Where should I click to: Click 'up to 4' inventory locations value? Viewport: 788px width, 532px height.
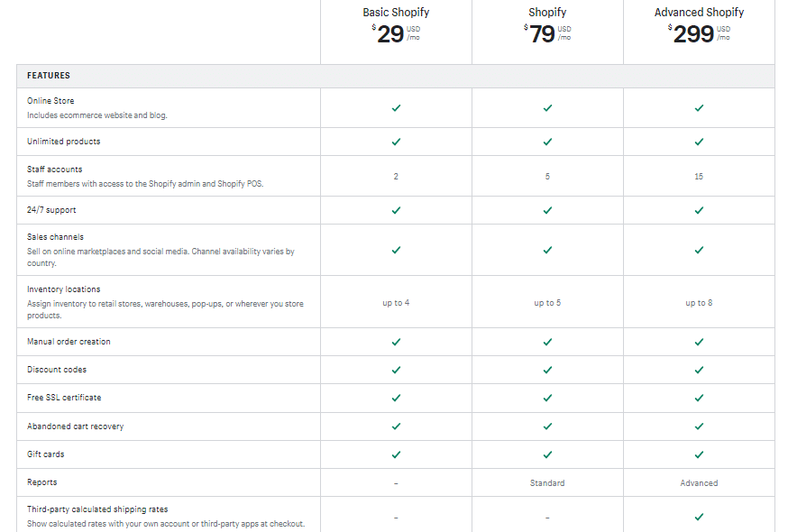coord(396,303)
